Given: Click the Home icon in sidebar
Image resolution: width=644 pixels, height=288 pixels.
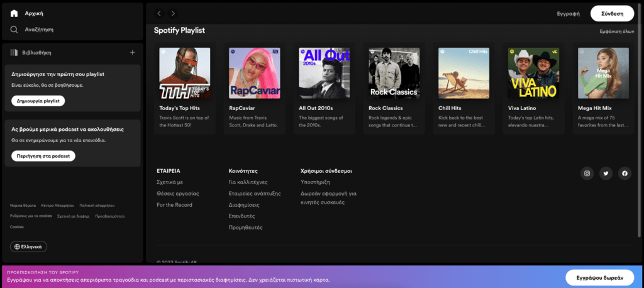Looking at the screenshot, I should click(14, 13).
